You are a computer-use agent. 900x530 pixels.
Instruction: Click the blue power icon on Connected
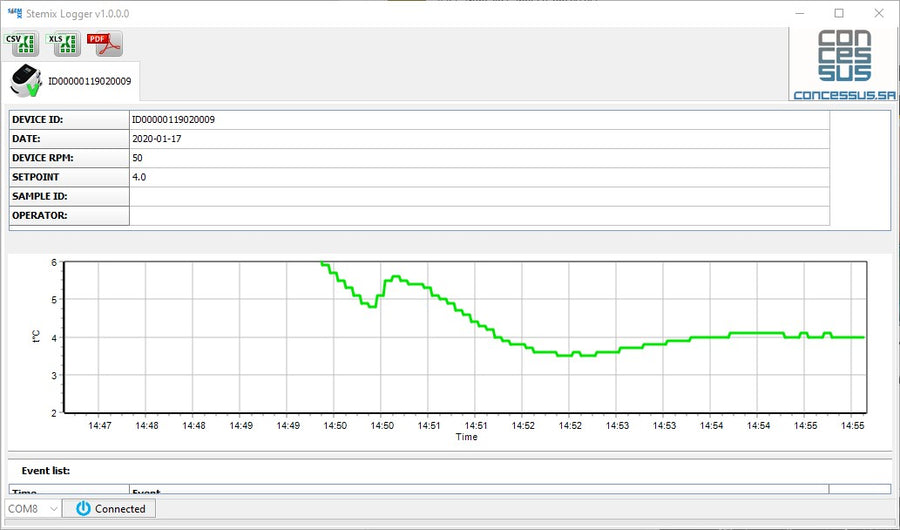tap(83, 509)
